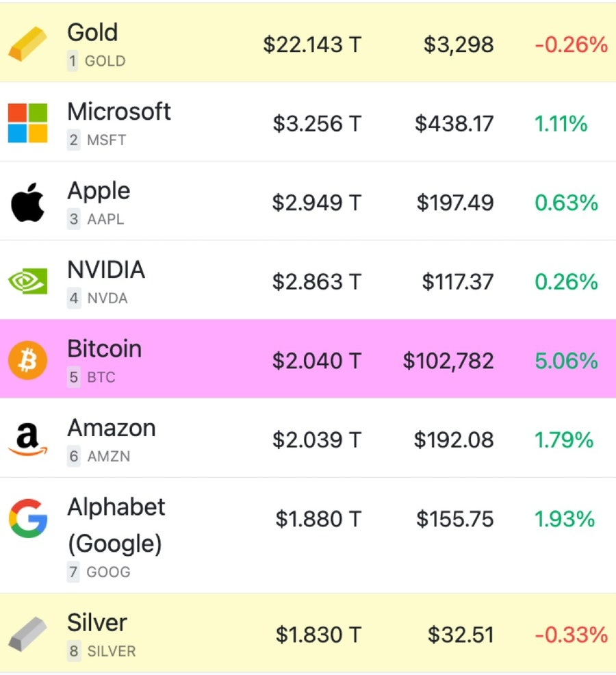This screenshot has height=675, width=616.
Task: Click Gold's $22.143 T market cap
Action: 312,44
